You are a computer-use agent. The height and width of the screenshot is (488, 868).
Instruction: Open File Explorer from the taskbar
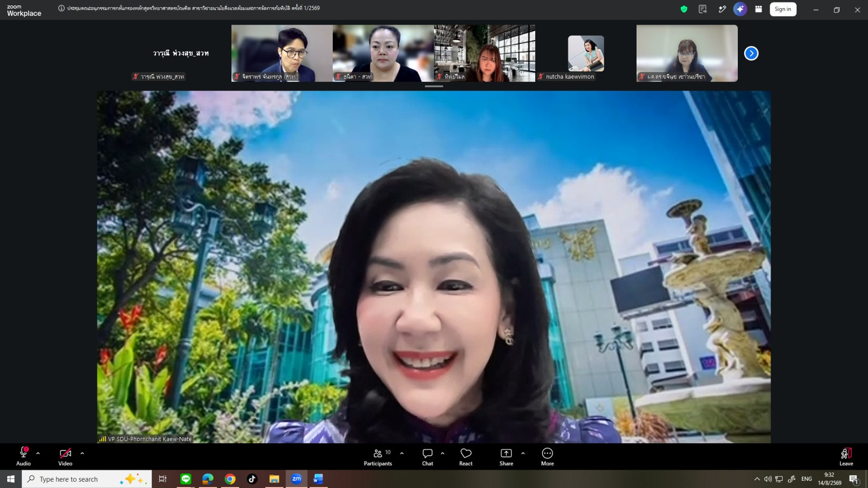(x=274, y=479)
